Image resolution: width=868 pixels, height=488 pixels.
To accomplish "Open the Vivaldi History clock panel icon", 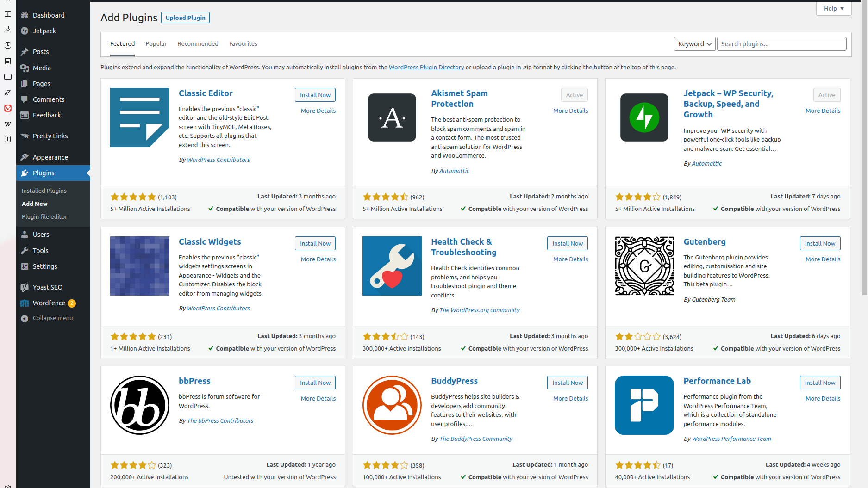I will (8, 45).
